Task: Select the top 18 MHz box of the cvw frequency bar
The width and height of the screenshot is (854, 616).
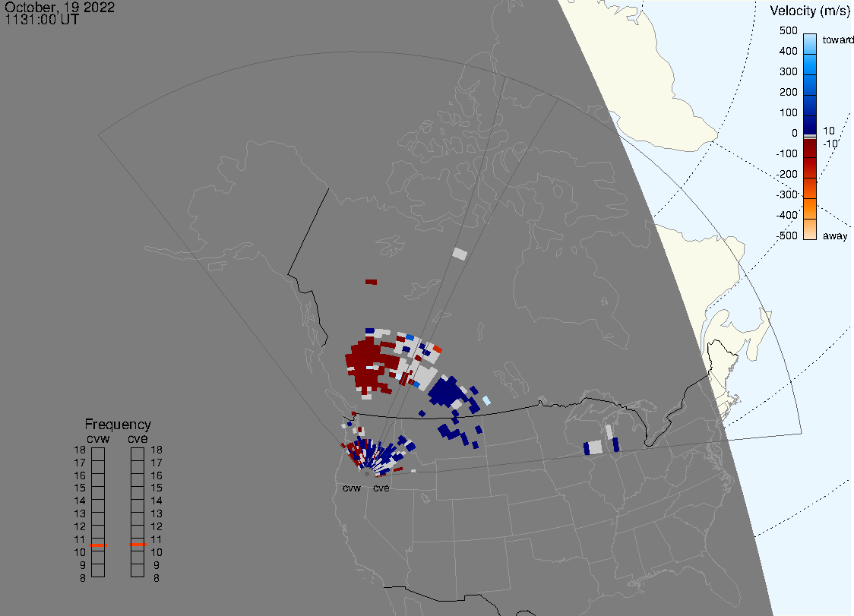Action: [98, 454]
